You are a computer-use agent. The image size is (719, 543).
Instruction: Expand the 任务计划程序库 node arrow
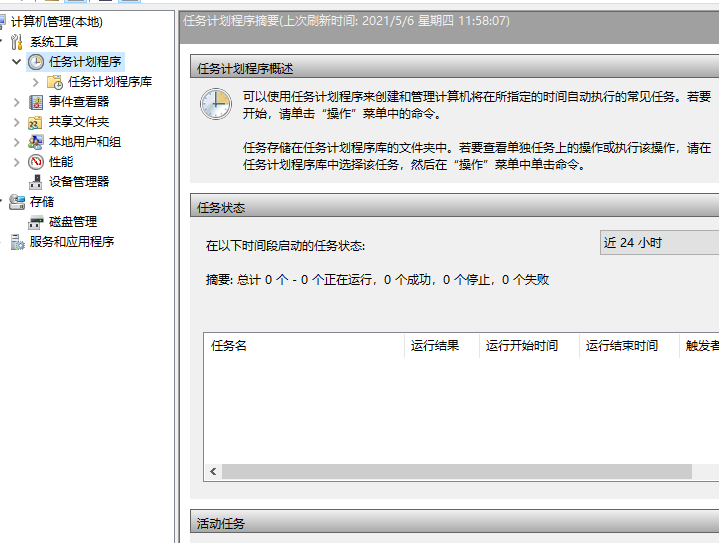(x=36, y=82)
